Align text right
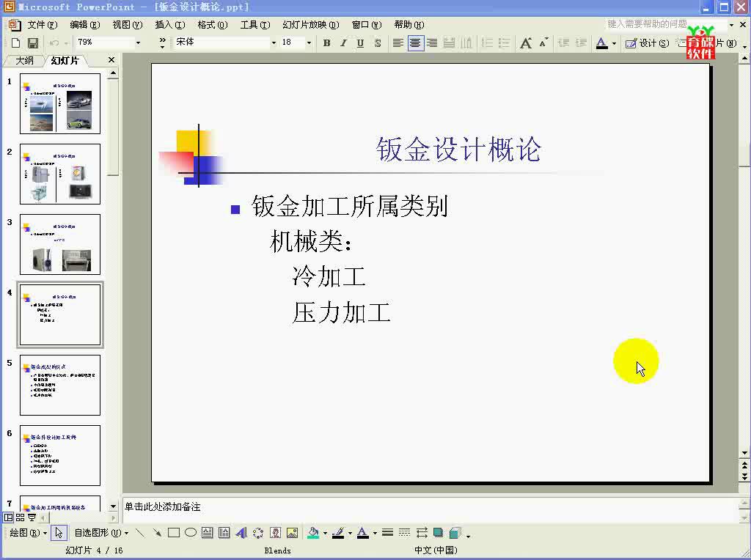 [432, 43]
